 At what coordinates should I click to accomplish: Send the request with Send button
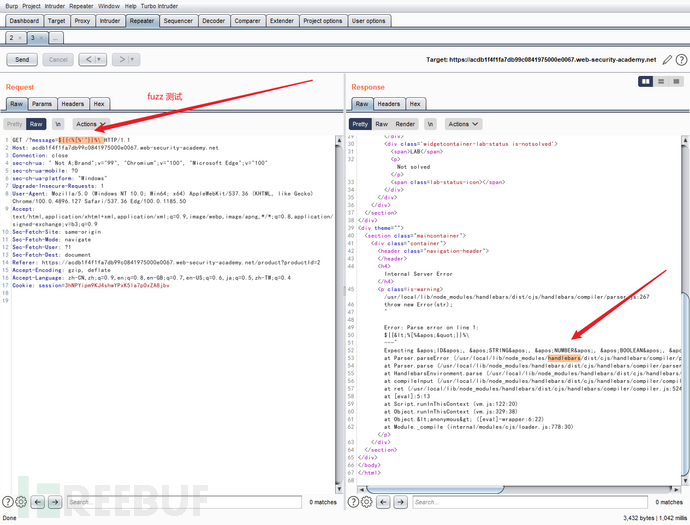[21, 60]
